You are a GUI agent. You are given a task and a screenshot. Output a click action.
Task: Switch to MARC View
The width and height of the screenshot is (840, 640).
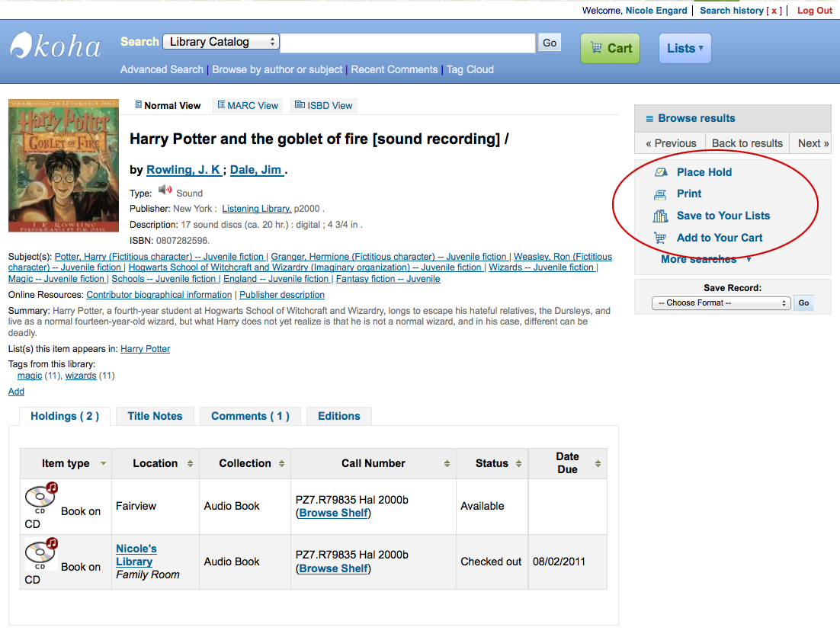pyautogui.click(x=248, y=105)
